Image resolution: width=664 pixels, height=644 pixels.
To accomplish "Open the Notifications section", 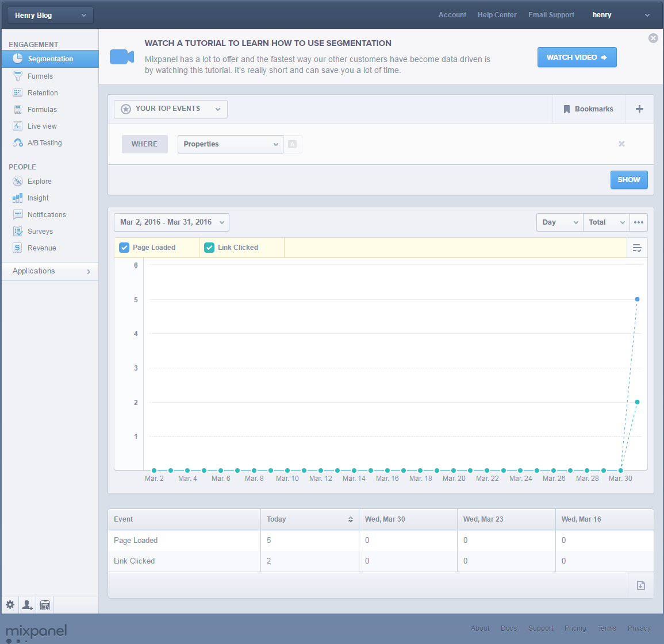I will [x=47, y=214].
